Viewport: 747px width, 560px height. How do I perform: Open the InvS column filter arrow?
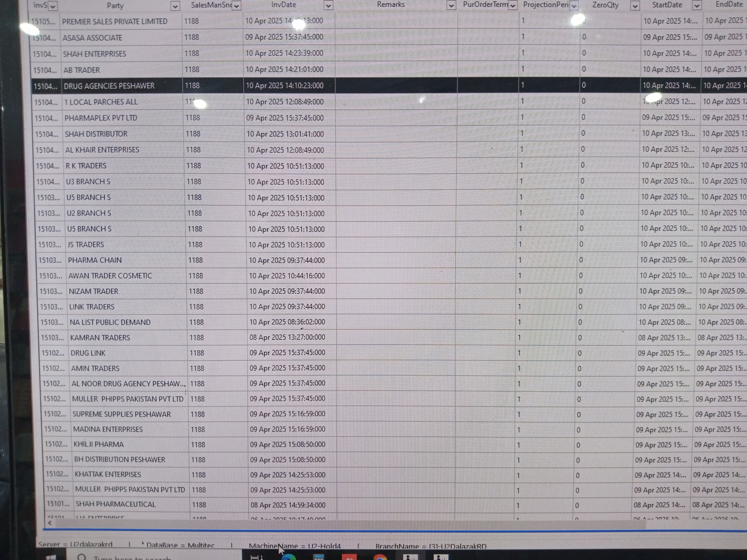[53, 6]
